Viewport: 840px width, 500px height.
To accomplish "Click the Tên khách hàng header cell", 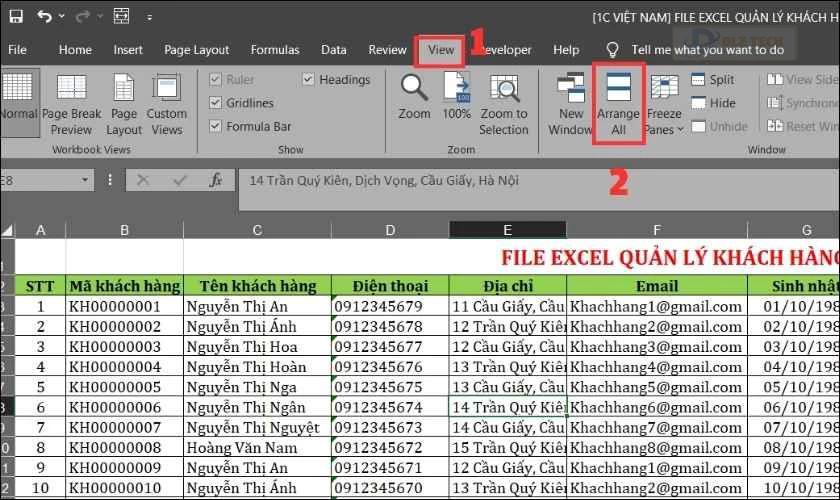I will pos(257,286).
